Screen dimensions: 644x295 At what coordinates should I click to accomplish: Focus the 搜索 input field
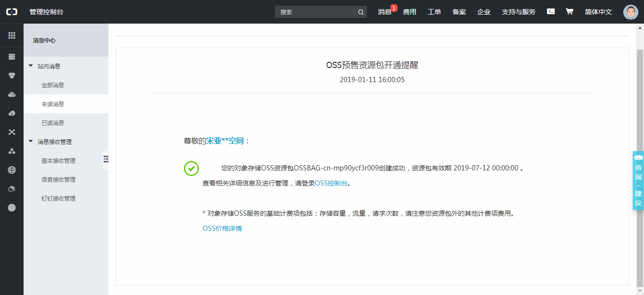coord(314,12)
